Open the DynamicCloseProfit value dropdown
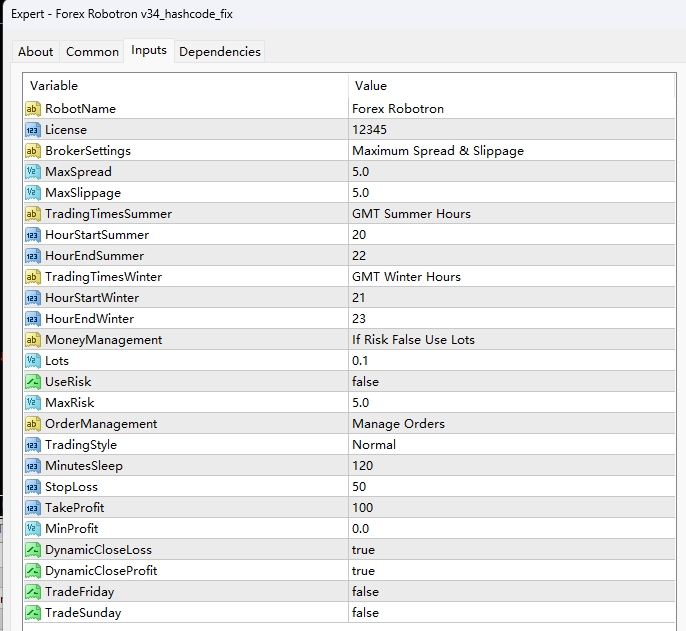This screenshot has width=686, height=631. (510, 570)
